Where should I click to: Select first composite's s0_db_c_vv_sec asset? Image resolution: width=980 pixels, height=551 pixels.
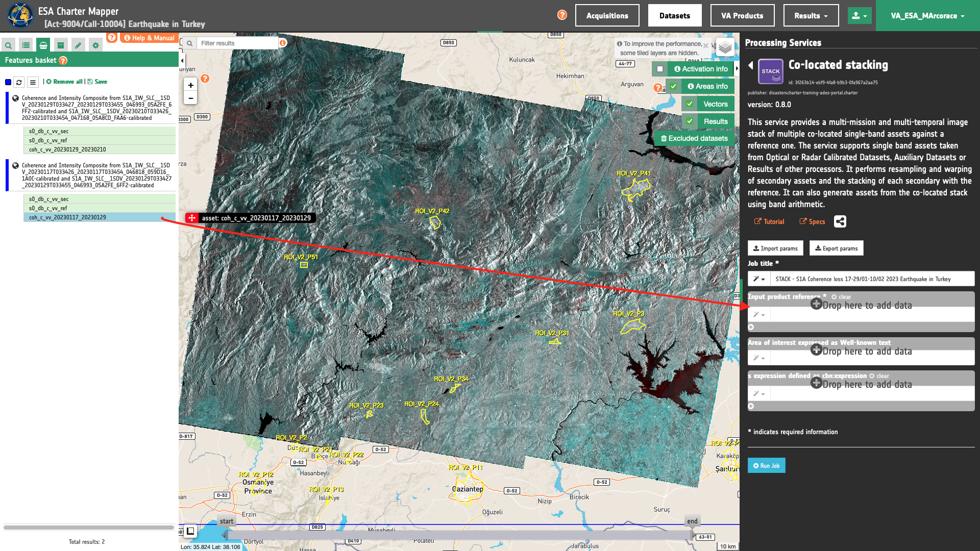(100, 131)
